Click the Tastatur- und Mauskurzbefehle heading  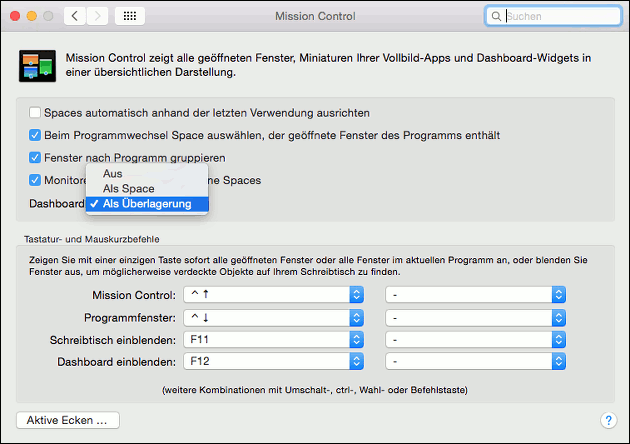pyautogui.click(x=92, y=239)
